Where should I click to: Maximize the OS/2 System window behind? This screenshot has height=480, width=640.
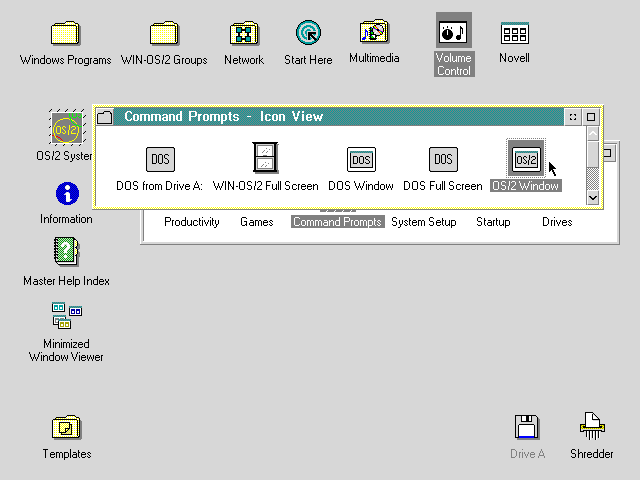click(x=609, y=153)
